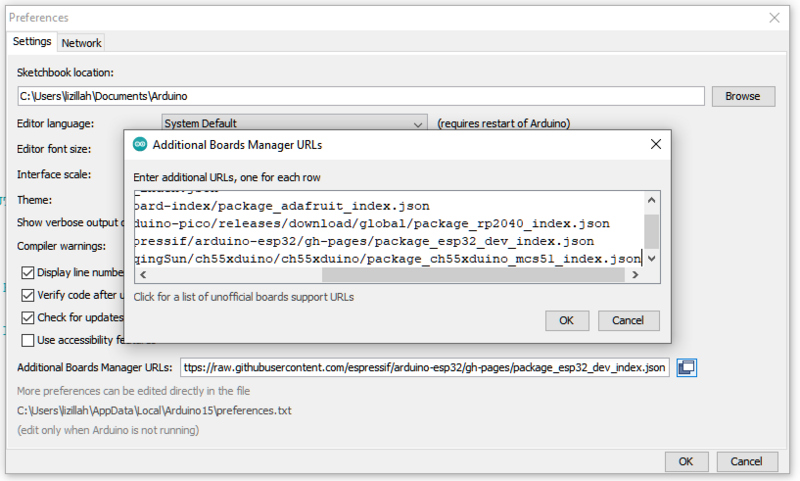Click the Arduino logo in the dialog title
This screenshot has width=800, height=481.
point(140,144)
